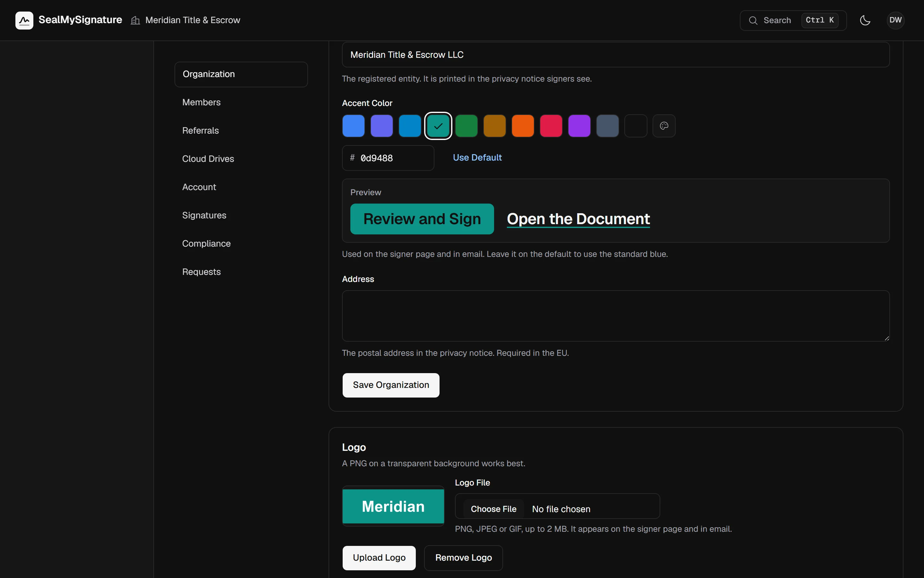This screenshot has width=924, height=578.
Task: Go to Signatures section
Action: pos(241,215)
